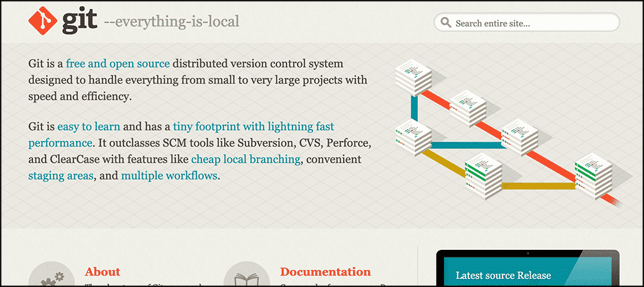Follow the "multiple workflows" link
This screenshot has height=287, width=644.
click(x=169, y=176)
